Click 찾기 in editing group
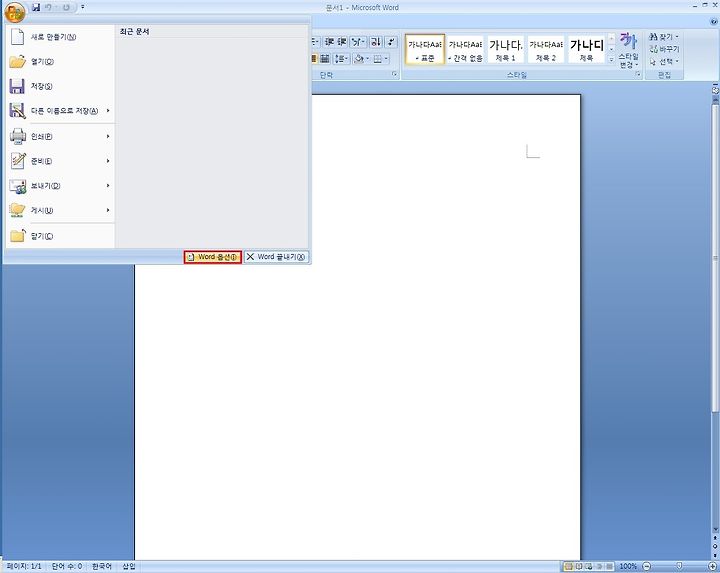This screenshot has height=573, width=720. (x=664, y=37)
